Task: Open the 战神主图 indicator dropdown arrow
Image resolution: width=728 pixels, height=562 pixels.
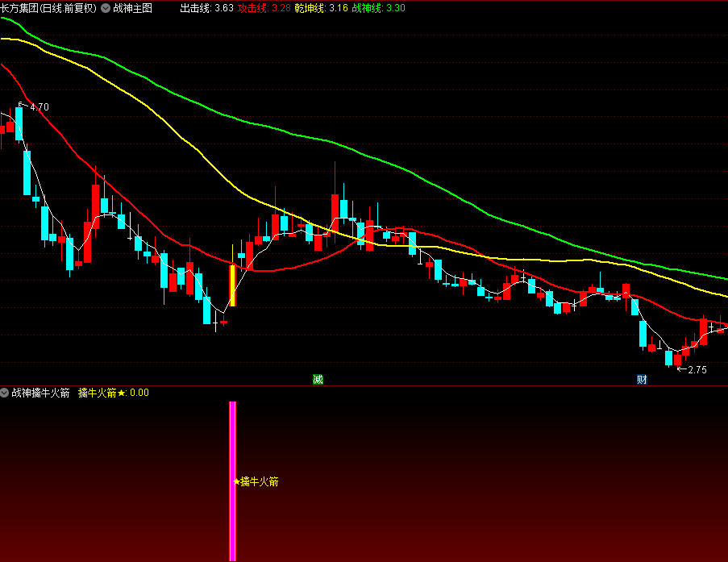Action: click(106, 8)
